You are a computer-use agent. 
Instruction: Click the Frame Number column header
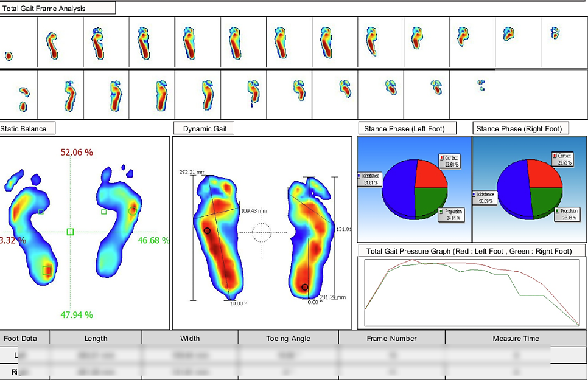click(392, 339)
